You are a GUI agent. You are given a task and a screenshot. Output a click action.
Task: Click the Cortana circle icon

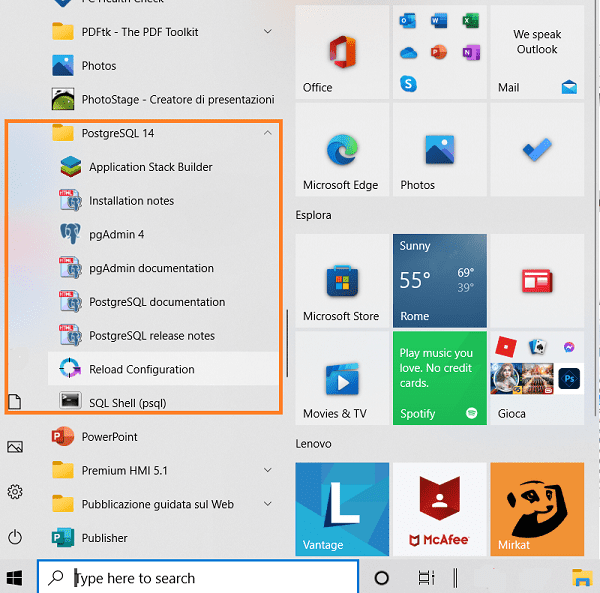coord(382,578)
